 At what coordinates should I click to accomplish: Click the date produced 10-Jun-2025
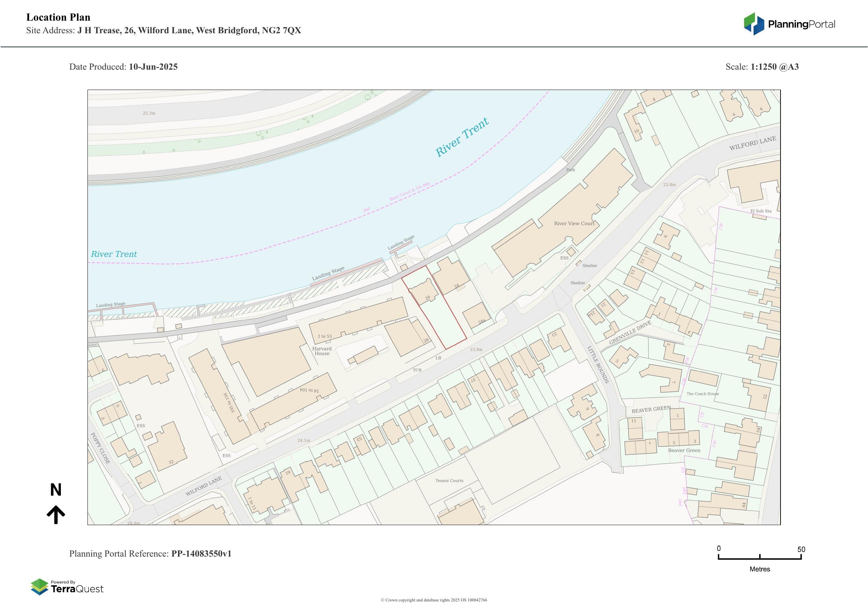click(x=153, y=67)
